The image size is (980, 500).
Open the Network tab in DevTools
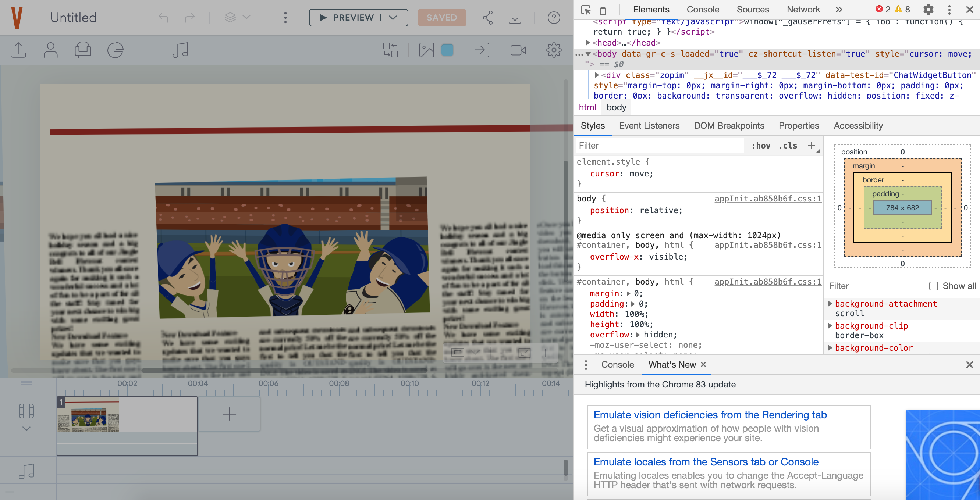[x=803, y=9]
